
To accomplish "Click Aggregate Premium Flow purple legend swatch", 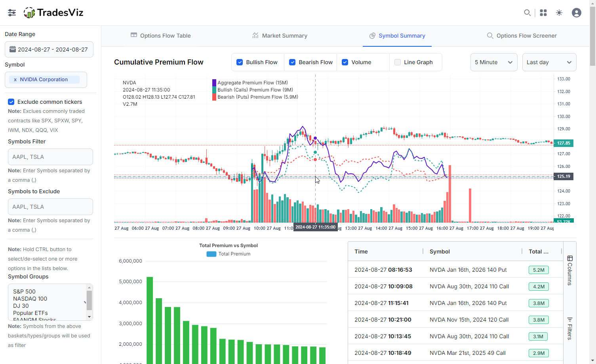I will click(x=214, y=83).
